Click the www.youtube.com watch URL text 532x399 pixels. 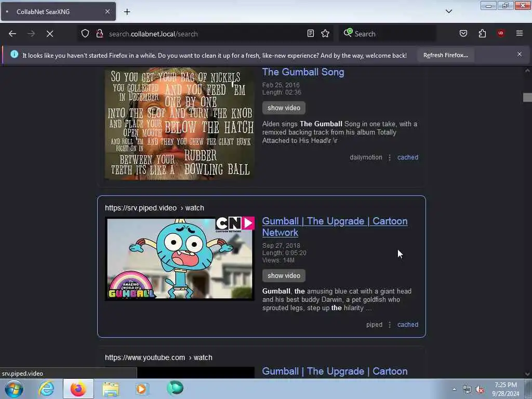tap(158, 357)
